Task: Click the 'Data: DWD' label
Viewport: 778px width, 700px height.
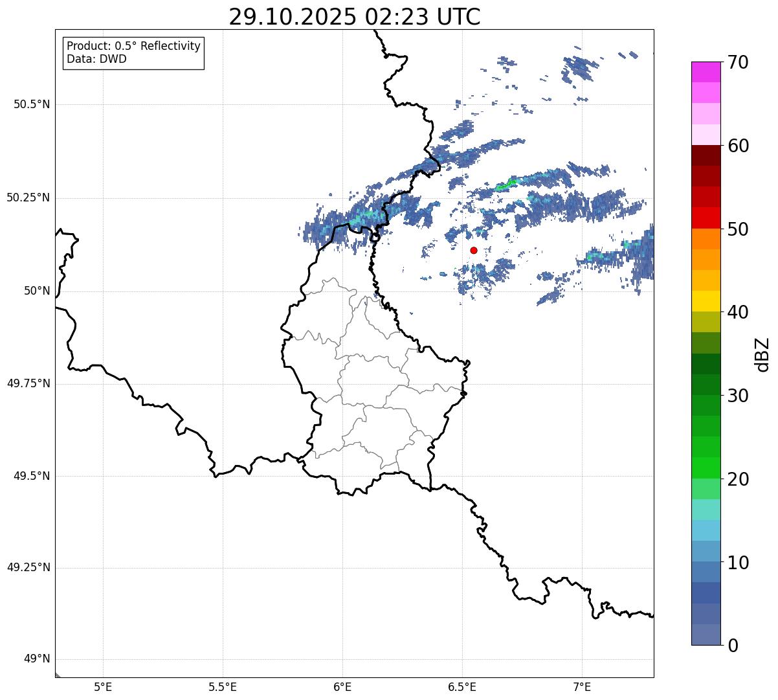Action: tap(96, 59)
